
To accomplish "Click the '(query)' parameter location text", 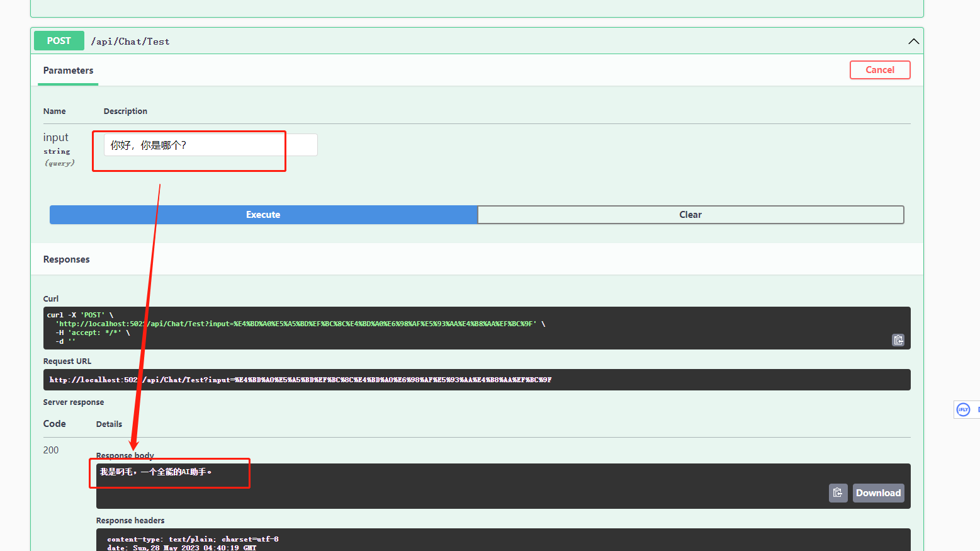I will point(59,163).
